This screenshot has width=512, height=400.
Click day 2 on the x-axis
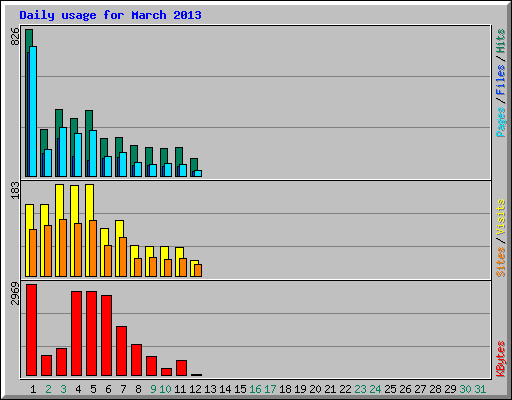[48, 389]
